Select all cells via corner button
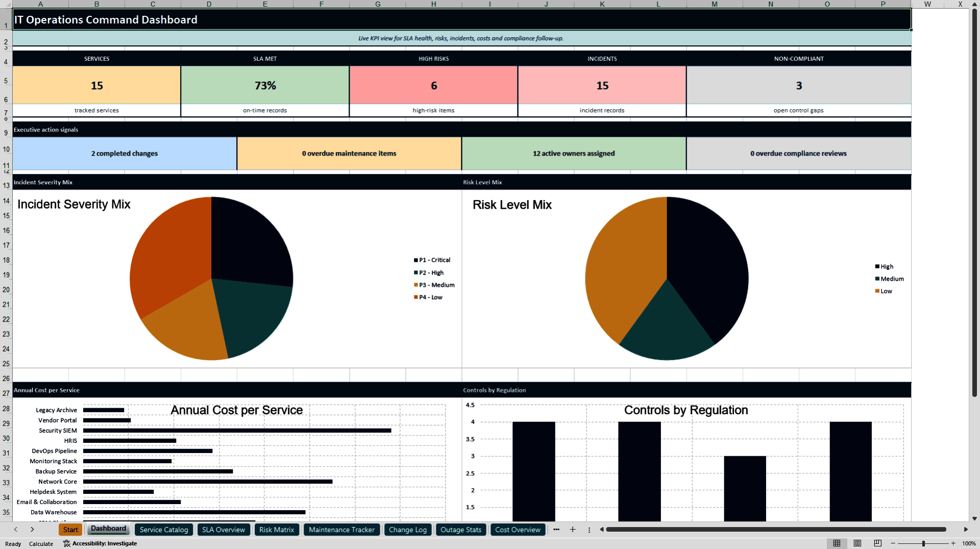The image size is (980, 549). [x=6, y=4]
